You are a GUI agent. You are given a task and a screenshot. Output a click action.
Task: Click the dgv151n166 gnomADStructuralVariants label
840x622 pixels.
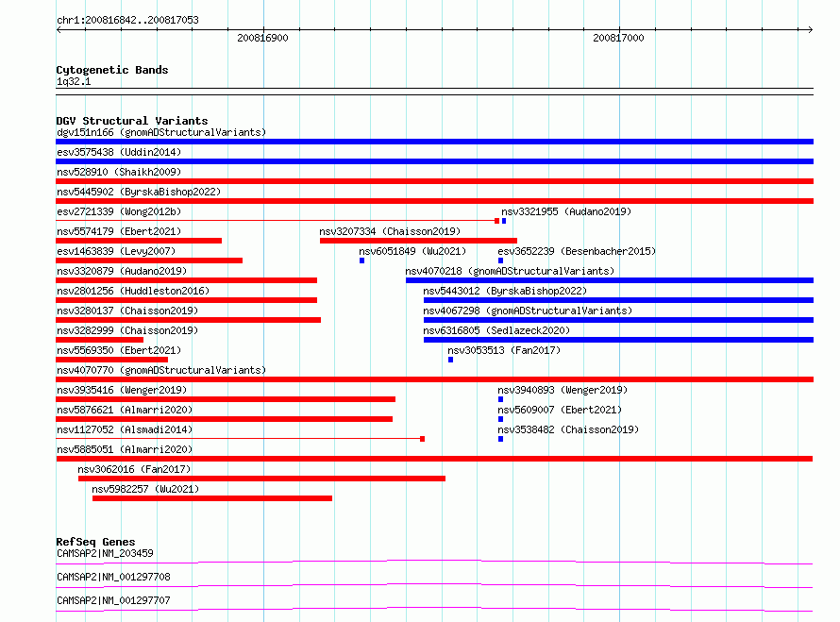[161, 132]
